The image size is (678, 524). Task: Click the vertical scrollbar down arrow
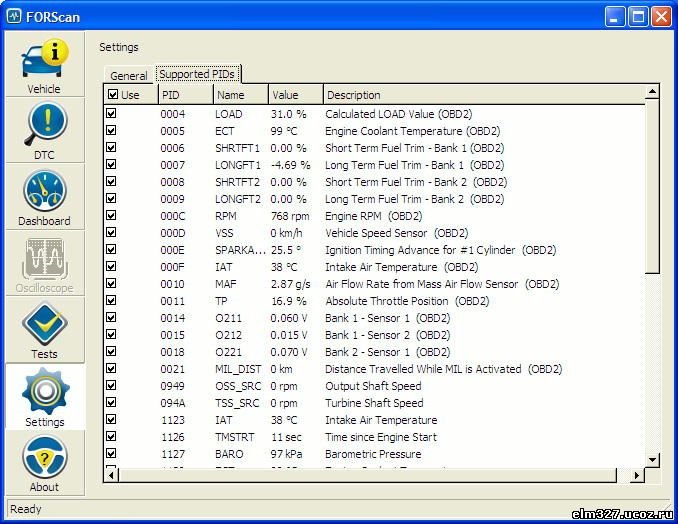(652, 460)
